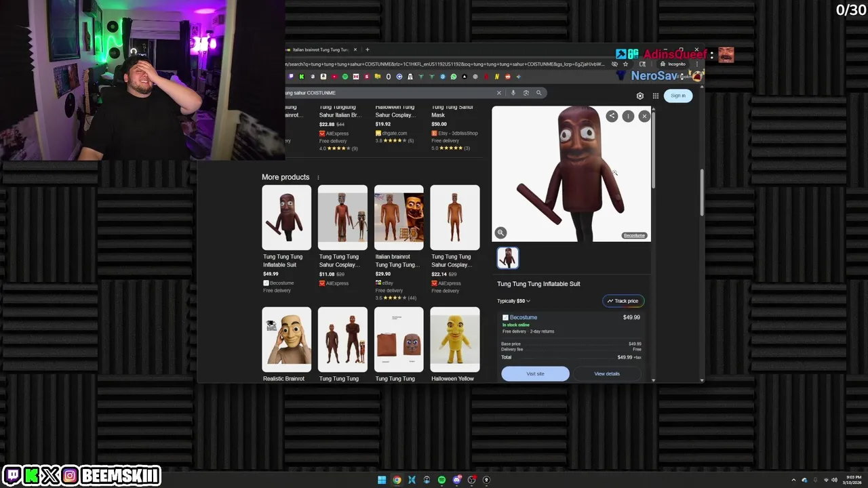The width and height of the screenshot is (868, 488).
Task: Bookmark this page with star icon
Action: click(625, 64)
